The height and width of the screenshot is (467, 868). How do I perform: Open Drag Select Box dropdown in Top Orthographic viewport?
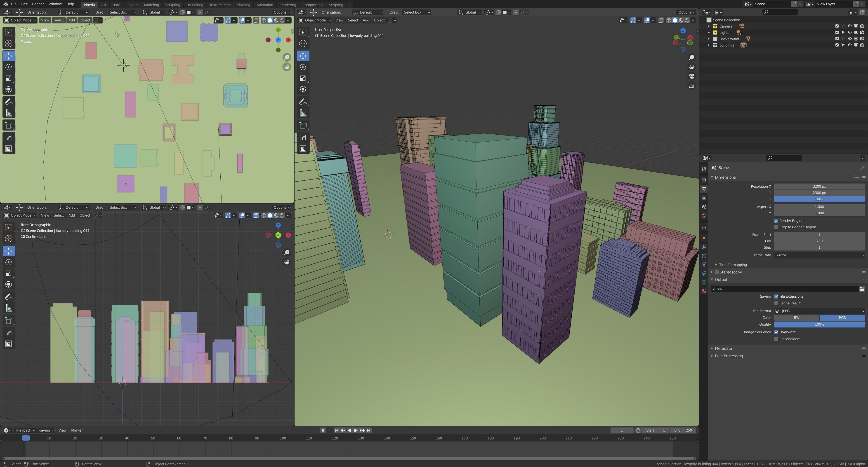pyautogui.click(x=122, y=12)
